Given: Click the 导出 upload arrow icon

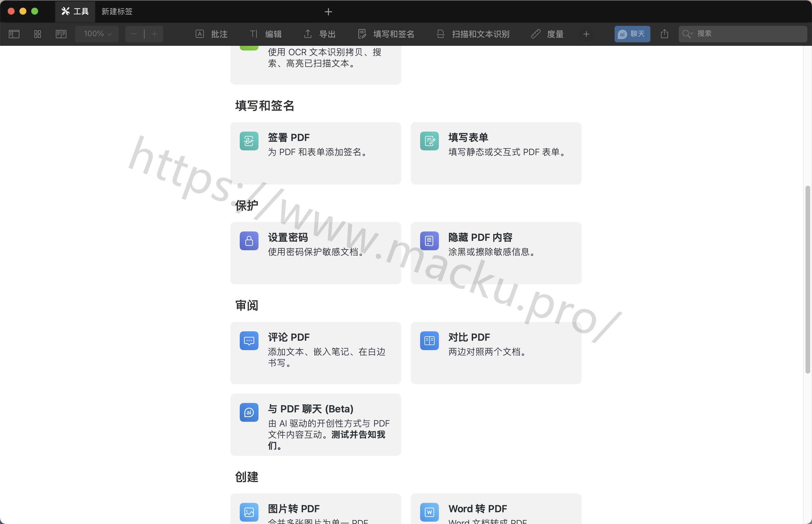Looking at the screenshot, I should (x=308, y=34).
